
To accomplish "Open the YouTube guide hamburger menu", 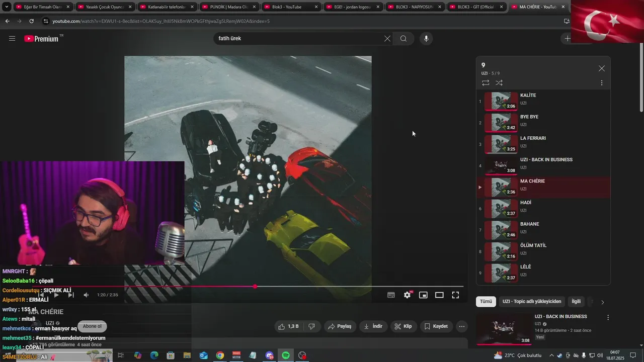I will (12, 39).
